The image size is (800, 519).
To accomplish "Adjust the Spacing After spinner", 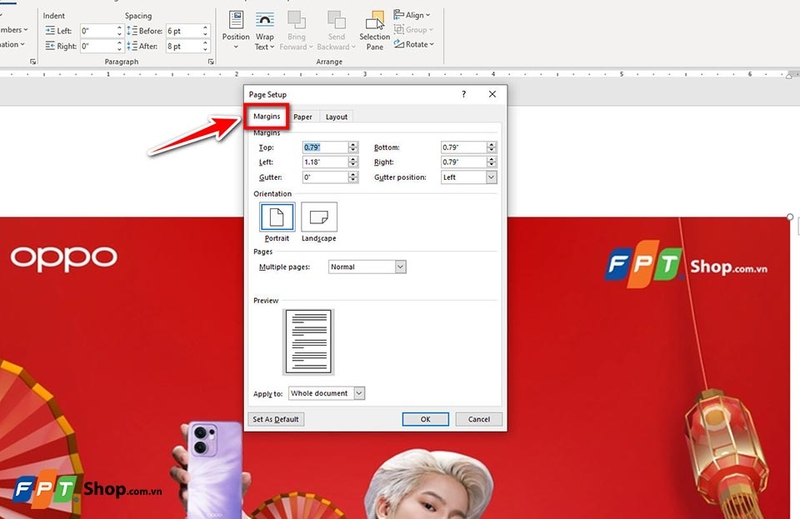I will (x=205, y=46).
